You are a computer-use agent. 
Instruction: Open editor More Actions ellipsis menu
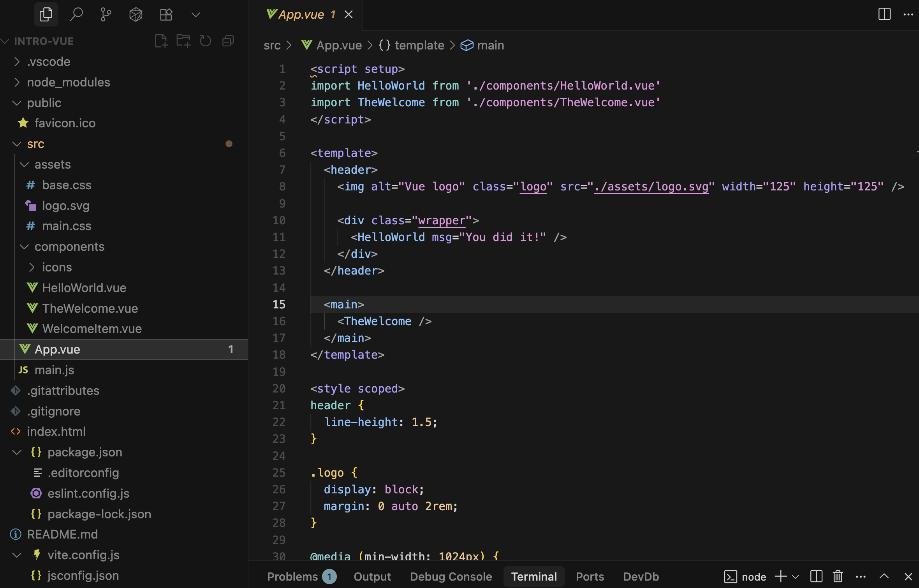coord(908,14)
